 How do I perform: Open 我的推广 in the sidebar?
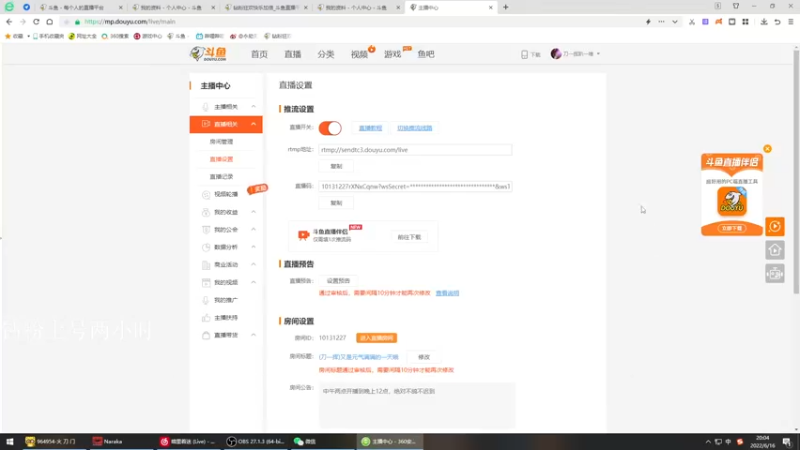[x=226, y=300]
